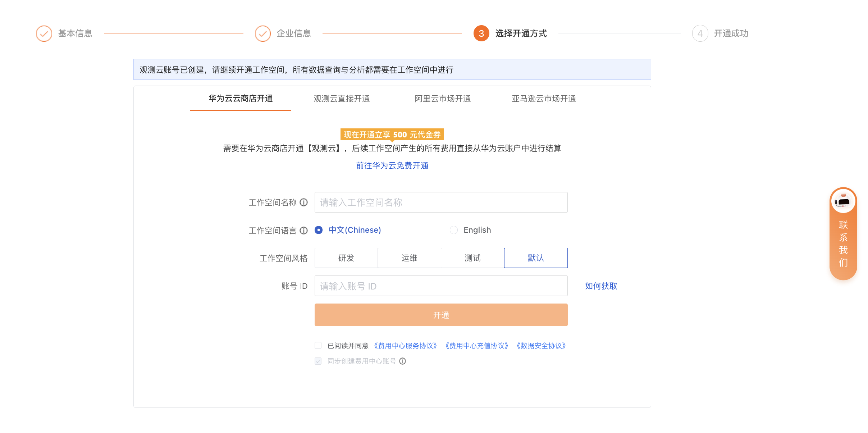Toggle the 同步创建费用中心账号 checkbox
868x433 pixels.
(x=318, y=361)
